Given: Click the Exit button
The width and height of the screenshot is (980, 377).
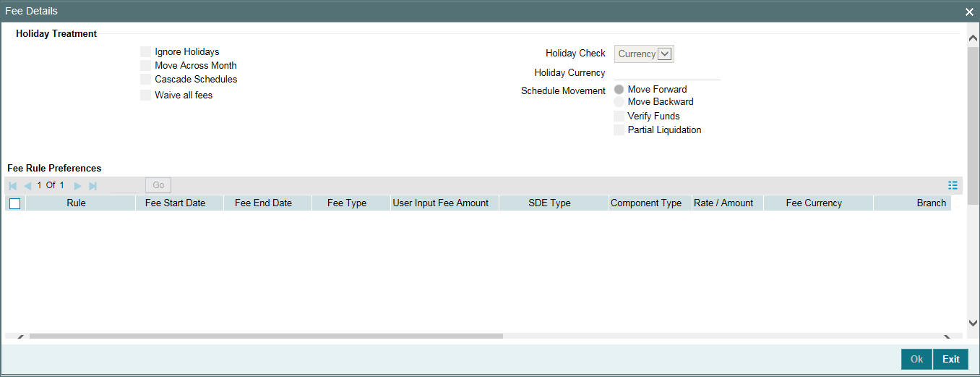Looking at the screenshot, I should (x=951, y=360).
